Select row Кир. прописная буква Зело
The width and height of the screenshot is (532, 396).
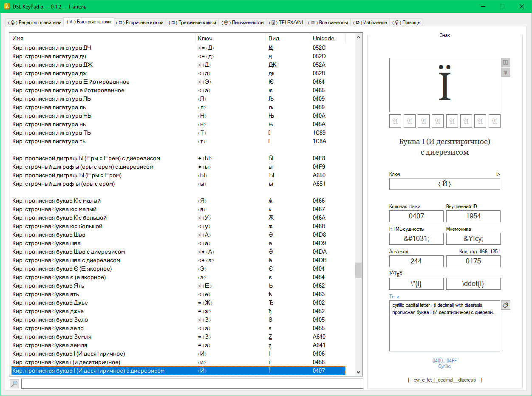[178, 320]
